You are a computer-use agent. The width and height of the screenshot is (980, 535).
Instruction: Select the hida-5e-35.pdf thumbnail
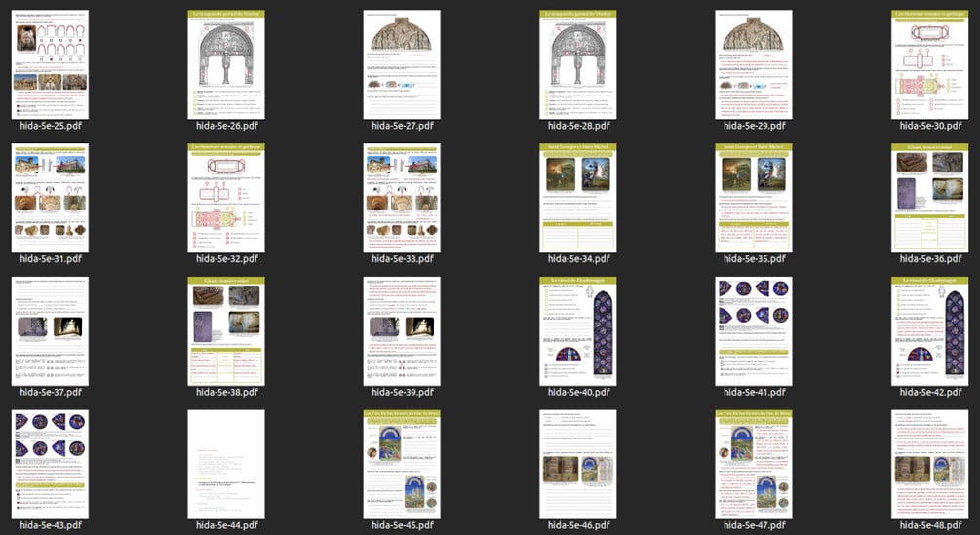[754, 198]
